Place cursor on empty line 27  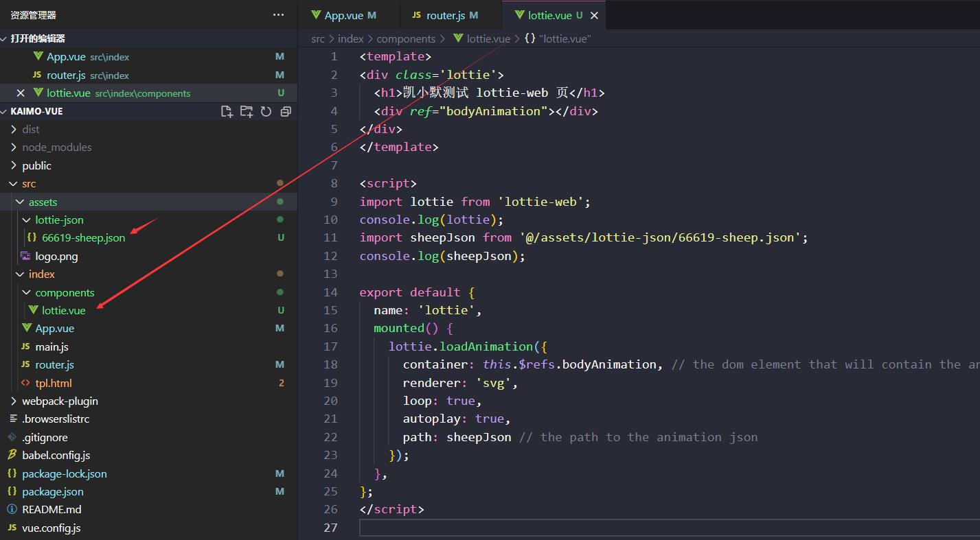[x=669, y=528]
